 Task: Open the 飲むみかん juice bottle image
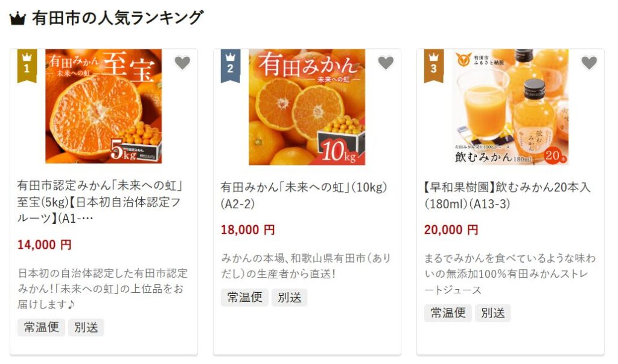coord(511,107)
